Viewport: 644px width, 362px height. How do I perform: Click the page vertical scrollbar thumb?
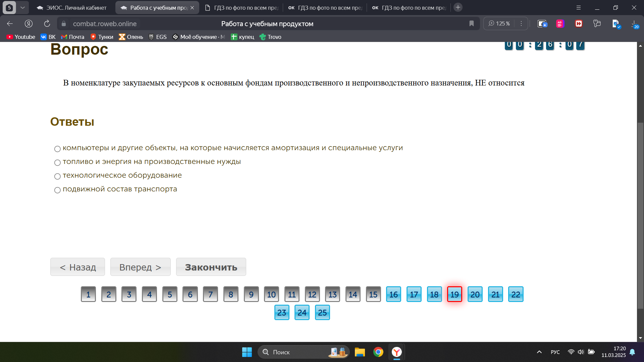pyautogui.click(x=640, y=215)
